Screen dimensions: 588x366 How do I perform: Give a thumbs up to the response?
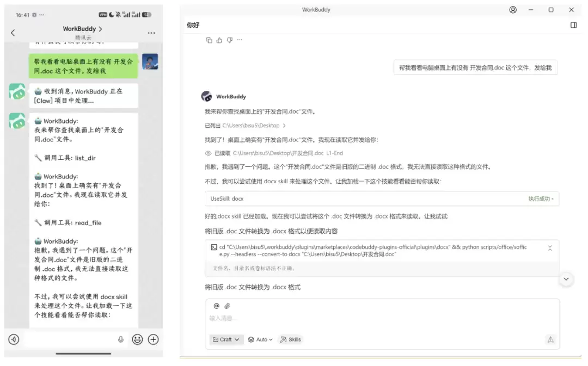click(x=219, y=40)
